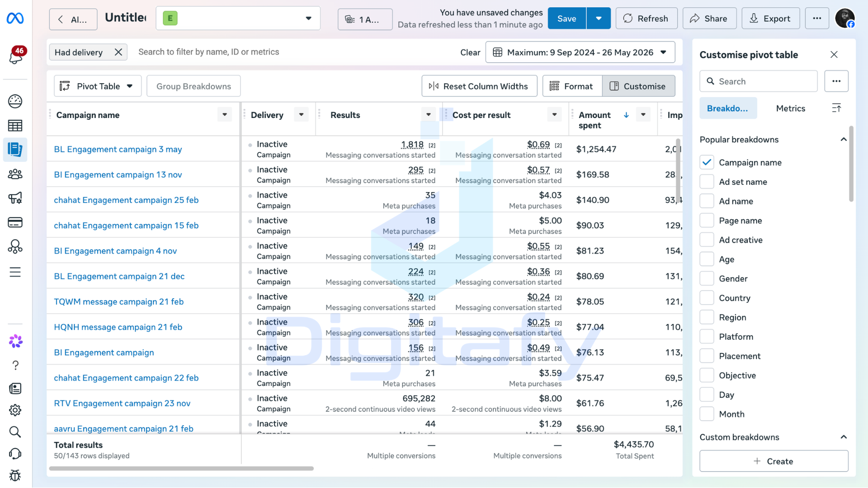Switch to the Metrics tab

coord(791,108)
